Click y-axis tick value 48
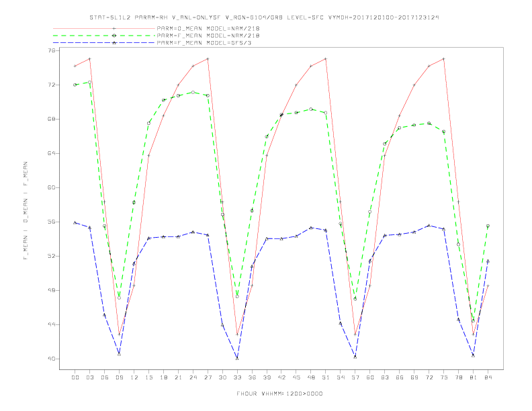The image size is (532, 411). pos(53,290)
